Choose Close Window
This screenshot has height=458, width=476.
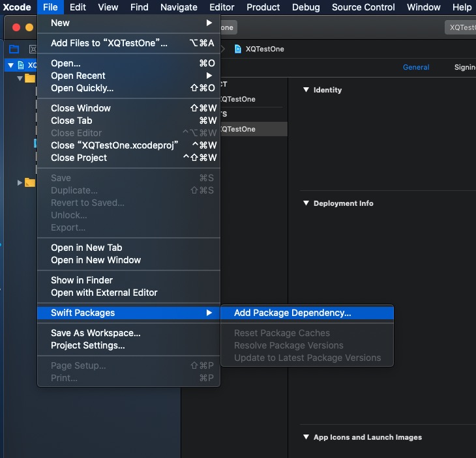coord(128,108)
